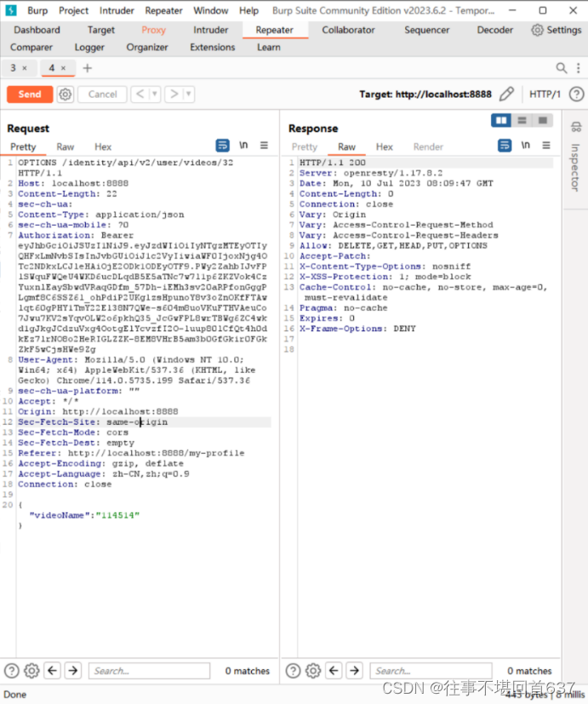
Task: Open response search help icon
Action: click(x=293, y=671)
